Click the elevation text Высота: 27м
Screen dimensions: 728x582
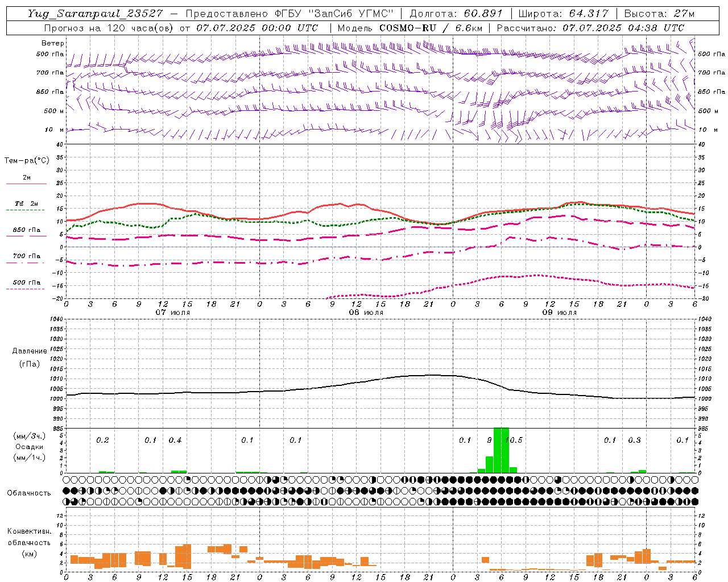click(659, 14)
